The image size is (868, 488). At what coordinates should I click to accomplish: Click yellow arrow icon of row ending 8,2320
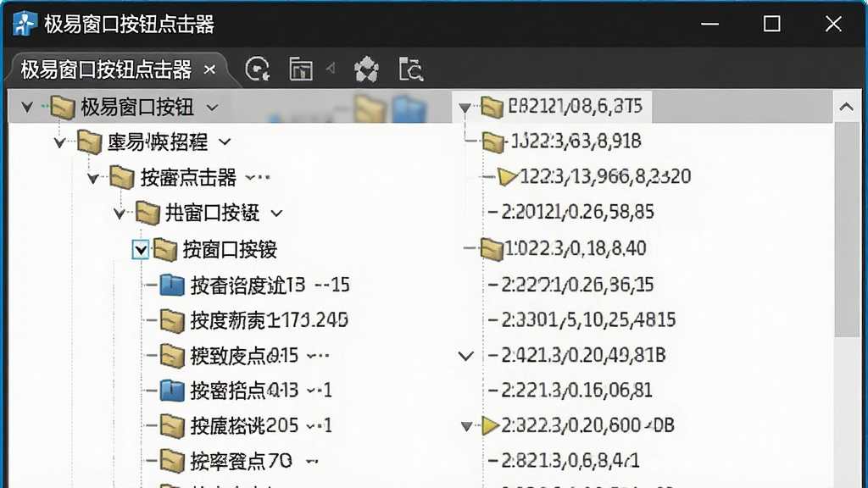507,176
